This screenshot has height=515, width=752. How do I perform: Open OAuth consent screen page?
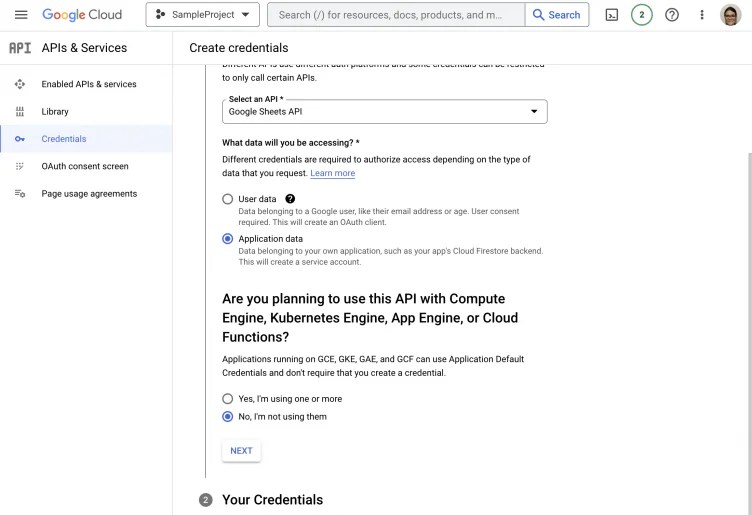[85, 166]
